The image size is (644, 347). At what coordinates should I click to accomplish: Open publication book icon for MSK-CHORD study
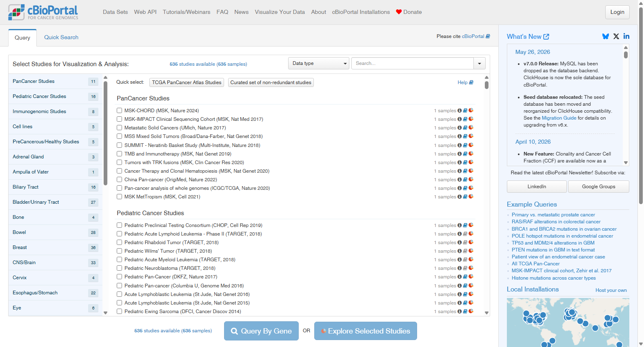tap(465, 111)
